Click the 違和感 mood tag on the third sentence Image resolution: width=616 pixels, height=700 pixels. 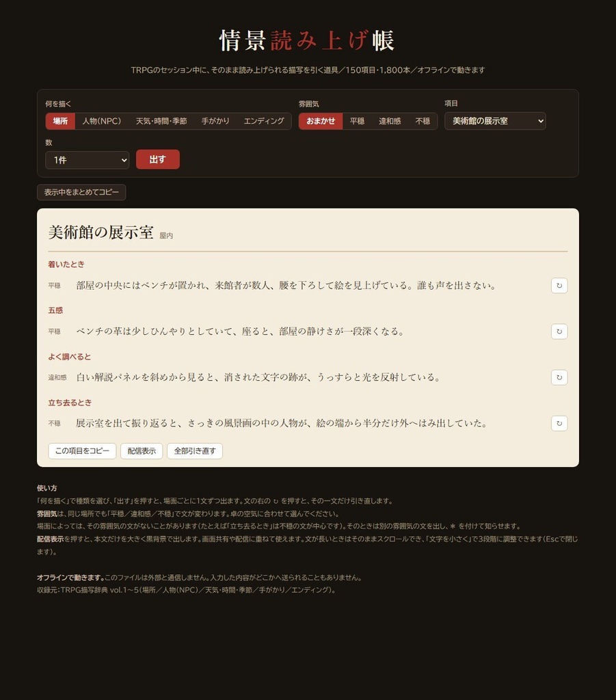coord(57,377)
